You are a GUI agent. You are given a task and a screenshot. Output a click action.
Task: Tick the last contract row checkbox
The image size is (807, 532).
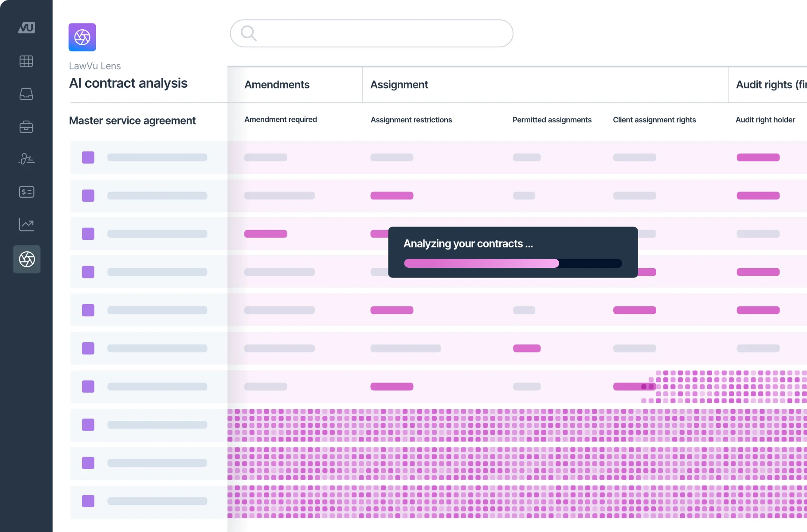(88, 501)
